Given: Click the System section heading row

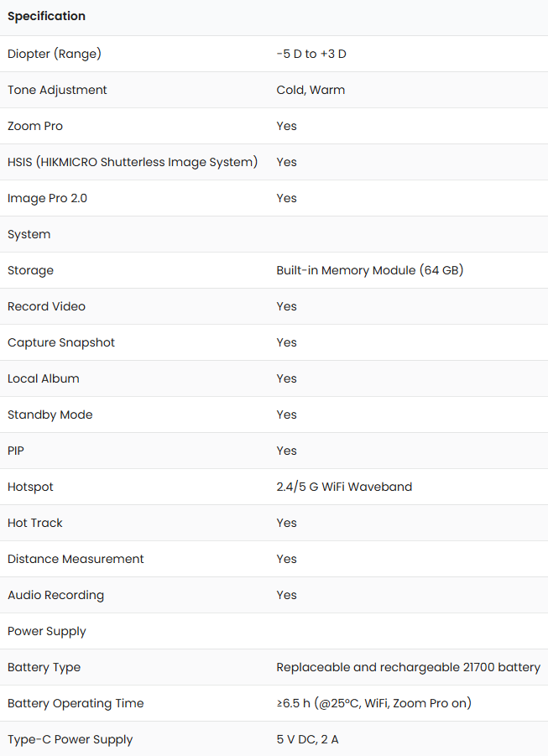Looking at the screenshot, I should click(x=274, y=234).
